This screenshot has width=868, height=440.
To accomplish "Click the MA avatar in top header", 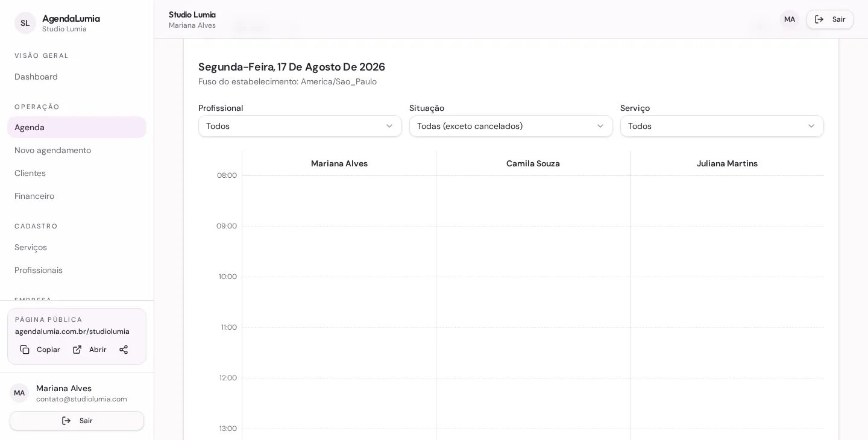I will pos(790,19).
